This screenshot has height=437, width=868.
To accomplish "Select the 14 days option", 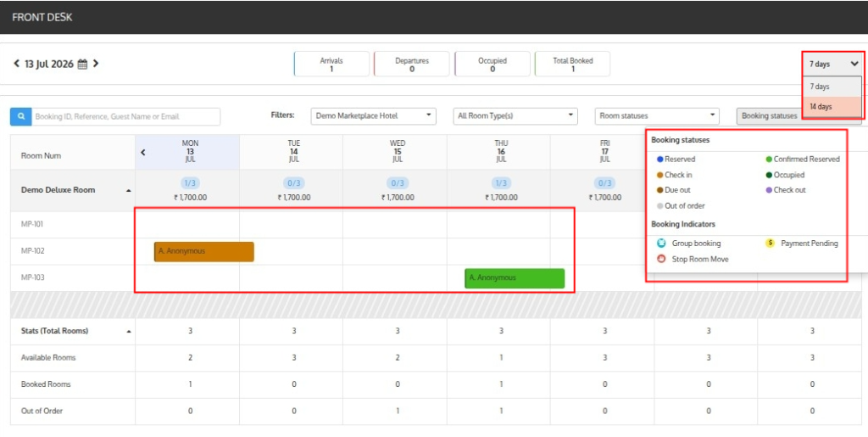I will click(x=832, y=107).
